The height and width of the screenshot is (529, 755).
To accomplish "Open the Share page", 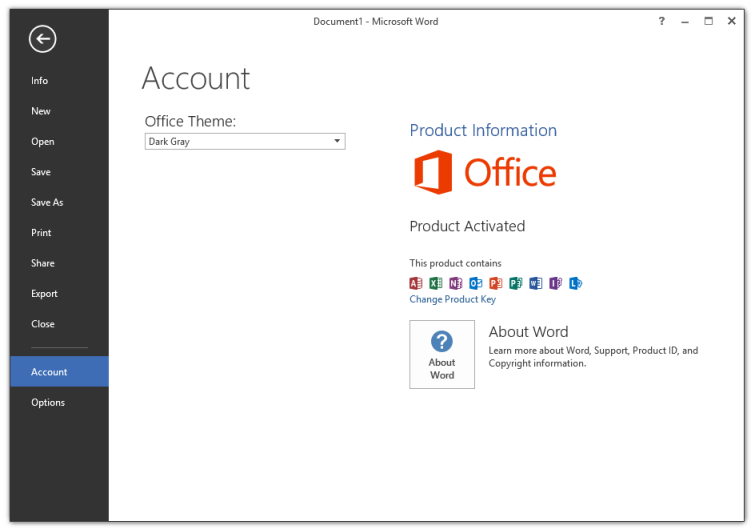I will click(x=59, y=263).
